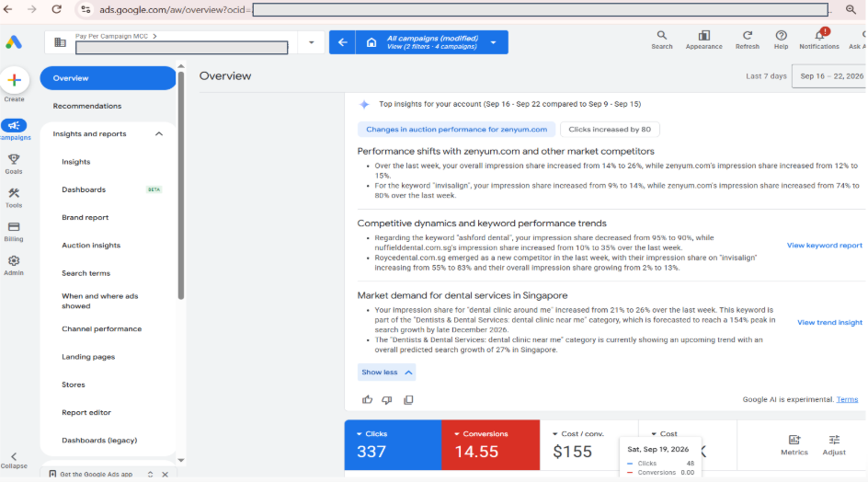Viewport: 868px width, 482px height.
Task: Open Channel performance
Action: 102,328
